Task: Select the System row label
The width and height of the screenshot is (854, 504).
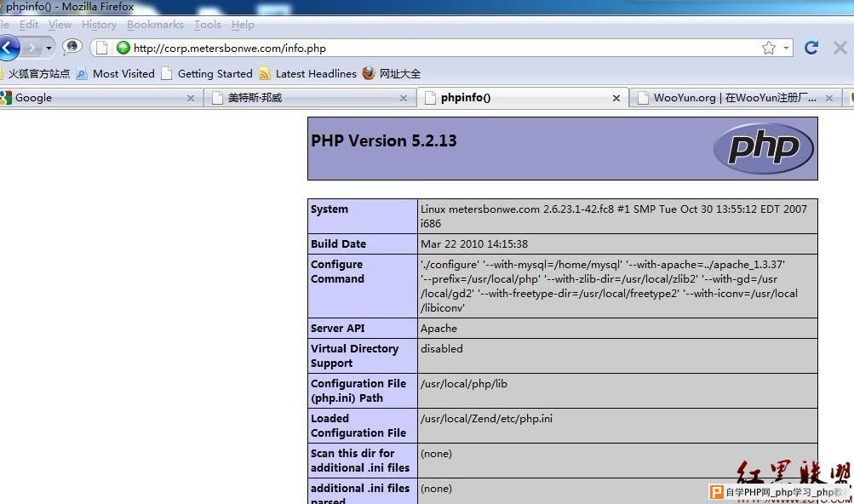Action: pyautogui.click(x=329, y=209)
